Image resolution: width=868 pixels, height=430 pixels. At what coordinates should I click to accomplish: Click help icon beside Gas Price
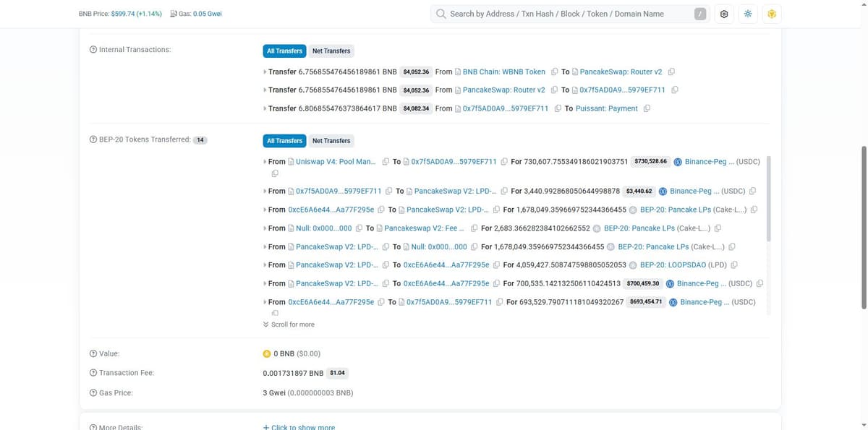93,393
